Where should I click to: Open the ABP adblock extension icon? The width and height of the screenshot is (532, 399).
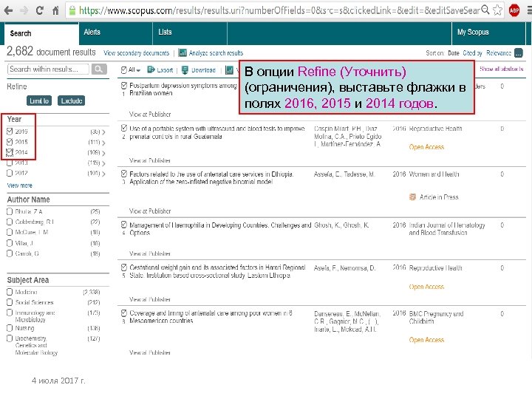(514, 10)
